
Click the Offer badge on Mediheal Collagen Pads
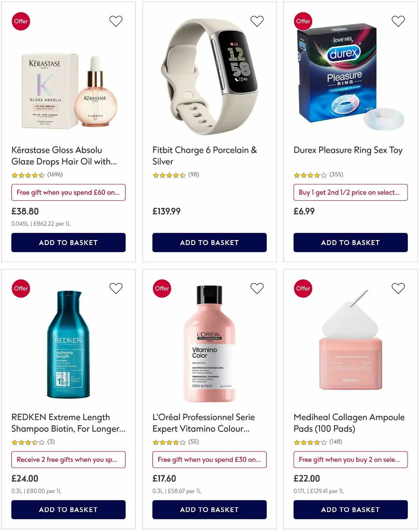303,288
